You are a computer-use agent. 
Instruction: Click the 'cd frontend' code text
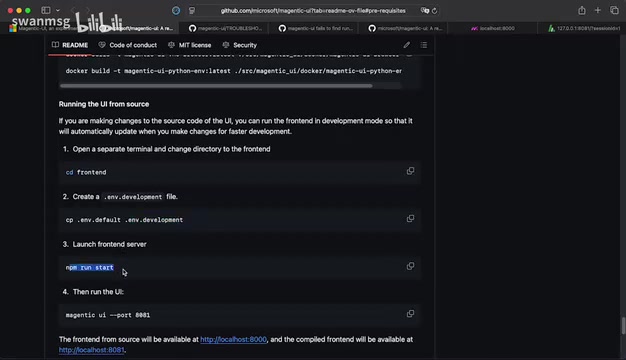click(x=86, y=172)
